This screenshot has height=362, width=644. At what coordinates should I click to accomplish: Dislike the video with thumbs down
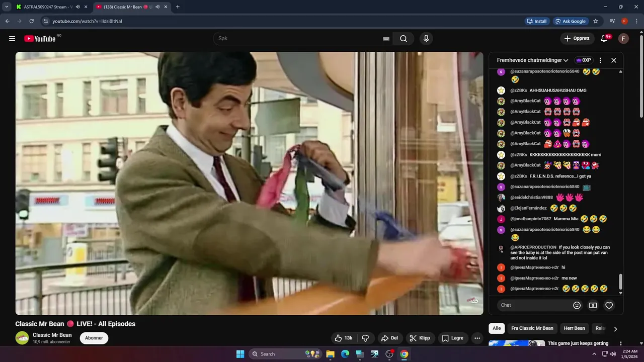[x=366, y=338]
